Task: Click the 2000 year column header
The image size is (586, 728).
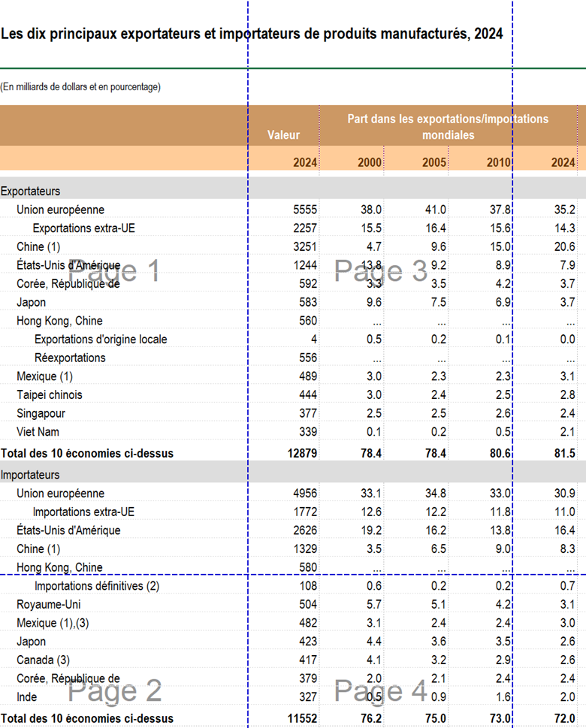Action: click(369, 163)
